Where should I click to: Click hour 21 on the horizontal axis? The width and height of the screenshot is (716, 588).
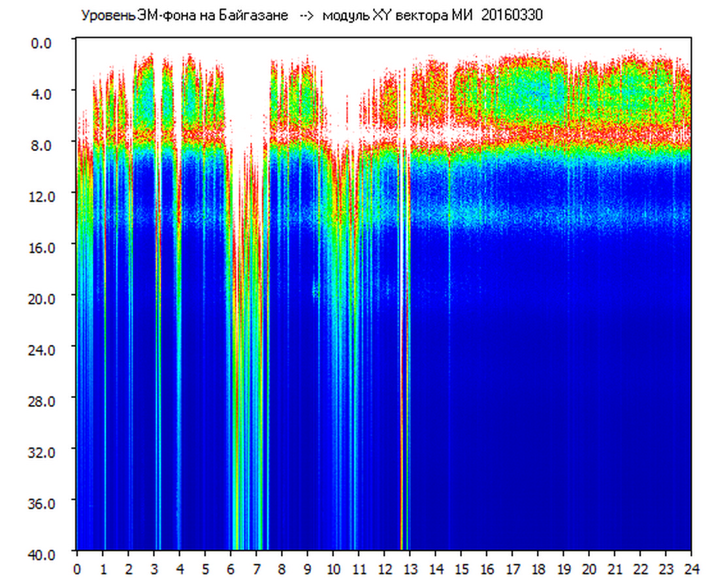pos(615,569)
